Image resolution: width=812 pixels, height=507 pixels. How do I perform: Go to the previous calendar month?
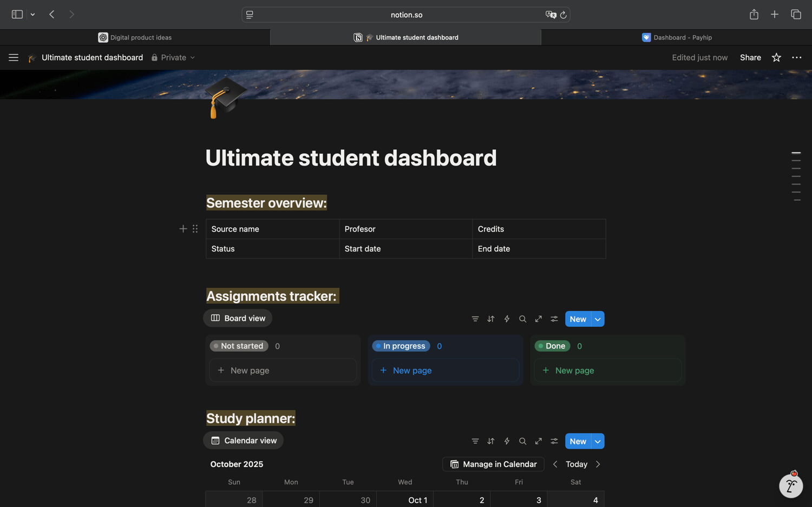click(555, 464)
